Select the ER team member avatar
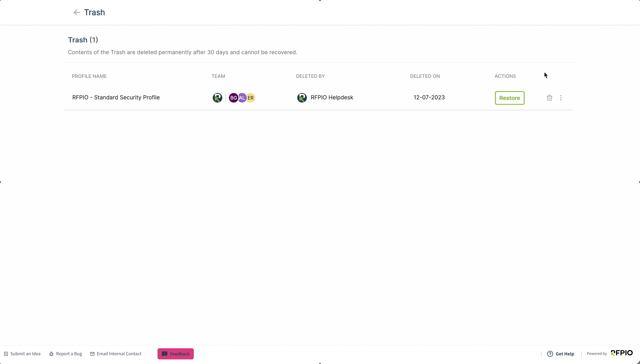The image size is (640, 364). point(251,98)
